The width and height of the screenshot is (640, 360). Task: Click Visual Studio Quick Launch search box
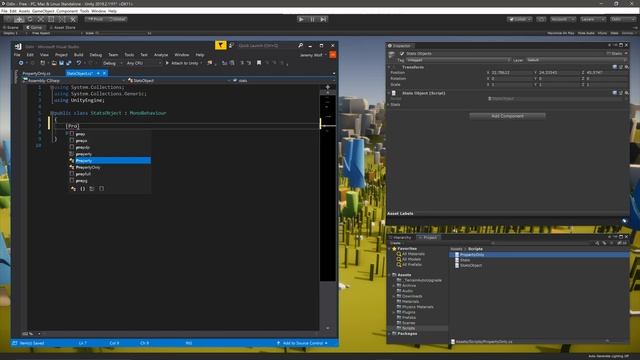click(266, 46)
